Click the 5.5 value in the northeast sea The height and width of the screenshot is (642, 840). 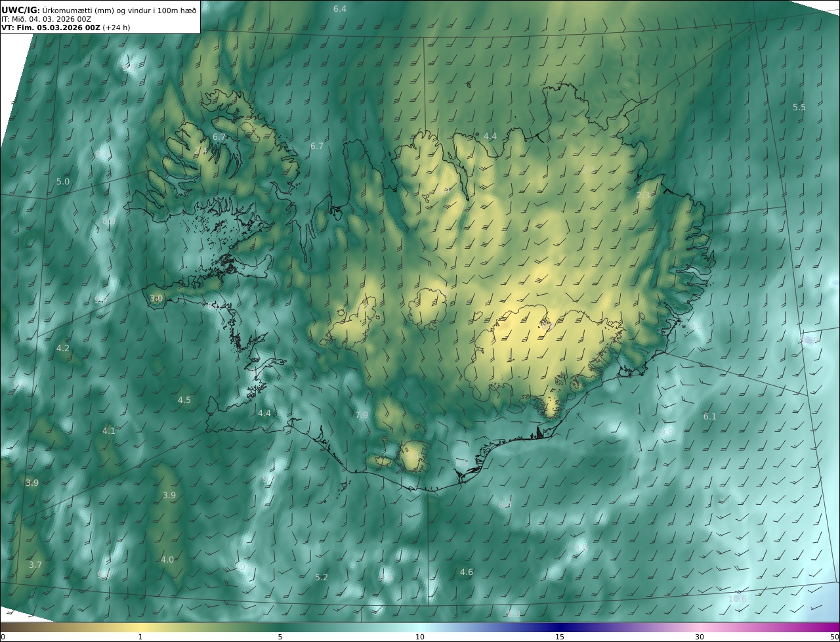799,107
